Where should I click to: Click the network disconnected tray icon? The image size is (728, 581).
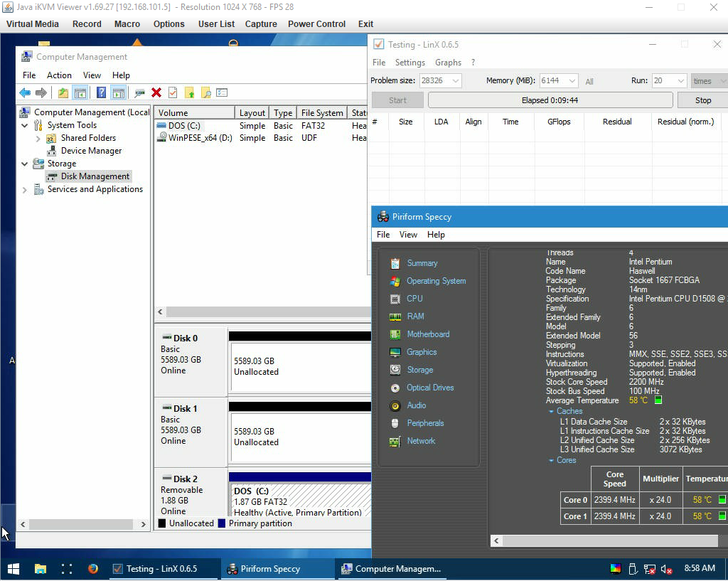coord(650,569)
